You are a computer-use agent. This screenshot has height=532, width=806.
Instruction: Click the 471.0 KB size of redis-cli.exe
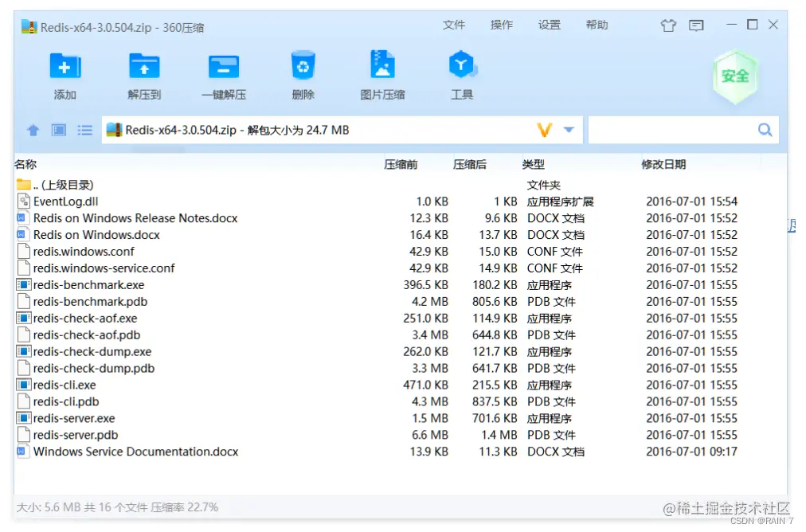coord(425,385)
